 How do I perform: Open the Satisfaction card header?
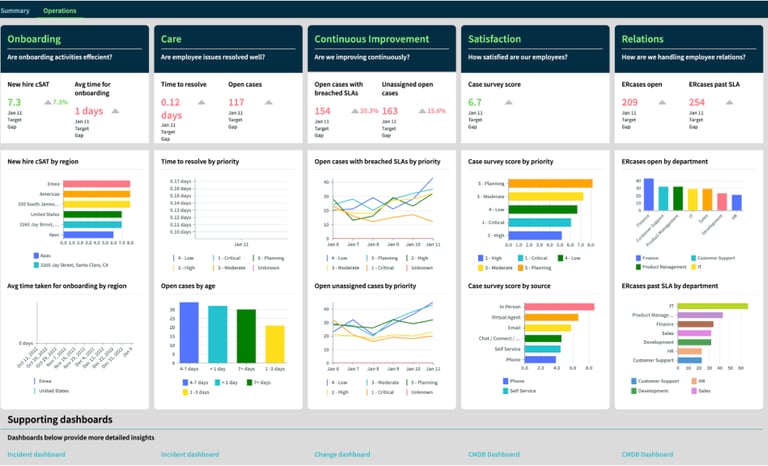pos(535,49)
